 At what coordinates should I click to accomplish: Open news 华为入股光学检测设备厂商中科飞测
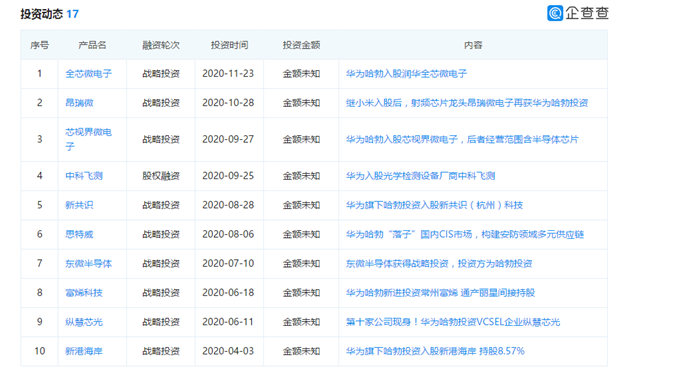[420, 176]
